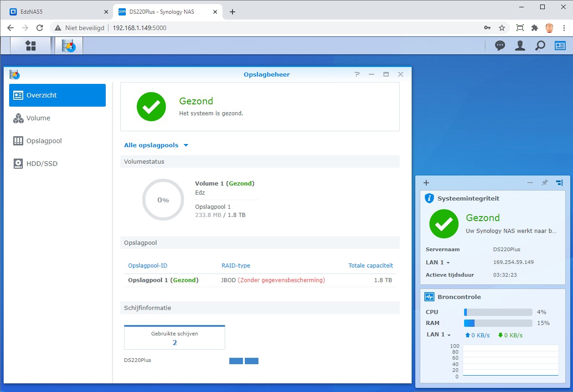Click the CPU usage bar

tap(498, 312)
